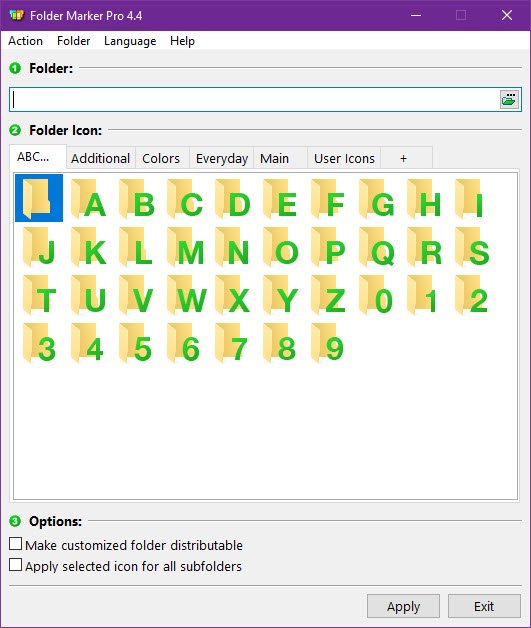Screen dimensions: 531x628
Task: Choose the folder icon with letter A
Action: [x=87, y=198]
